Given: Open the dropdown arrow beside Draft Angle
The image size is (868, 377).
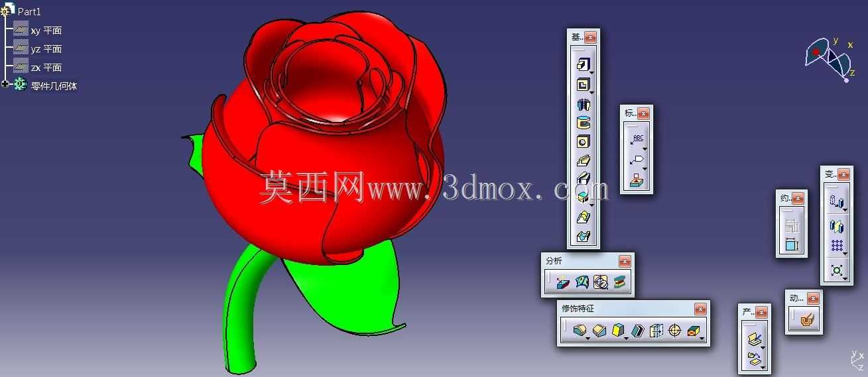Looking at the screenshot, I should point(627,337).
